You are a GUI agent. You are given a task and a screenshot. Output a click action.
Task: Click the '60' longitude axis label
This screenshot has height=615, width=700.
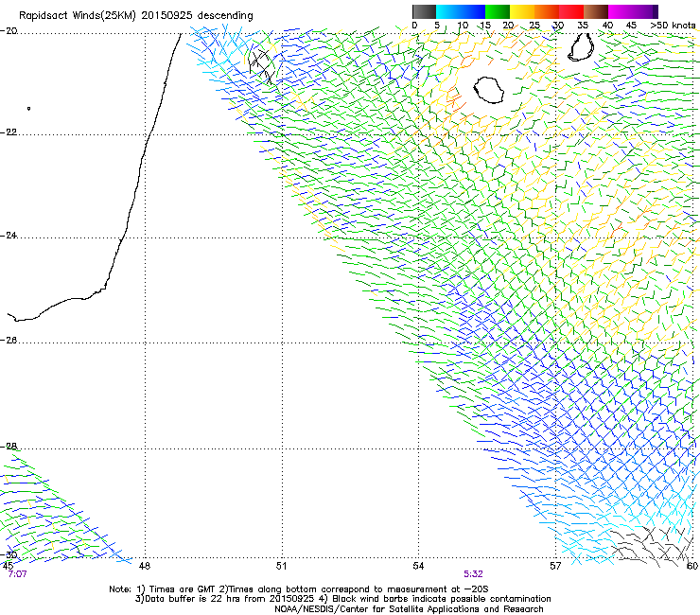pyautogui.click(x=692, y=566)
